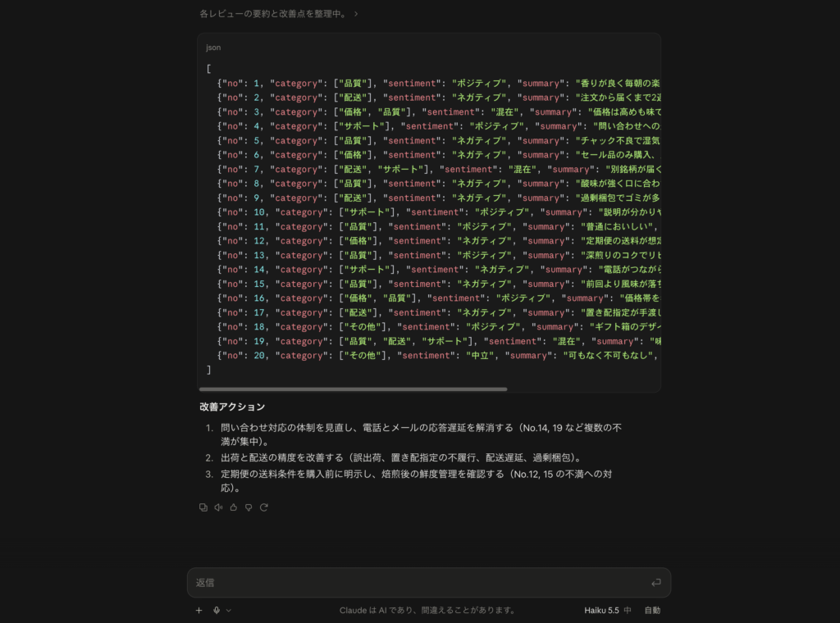Image resolution: width=840 pixels, height=623 pixels.
Task: Click the JSON row with "no": 16
Action: tap(438, 298)
